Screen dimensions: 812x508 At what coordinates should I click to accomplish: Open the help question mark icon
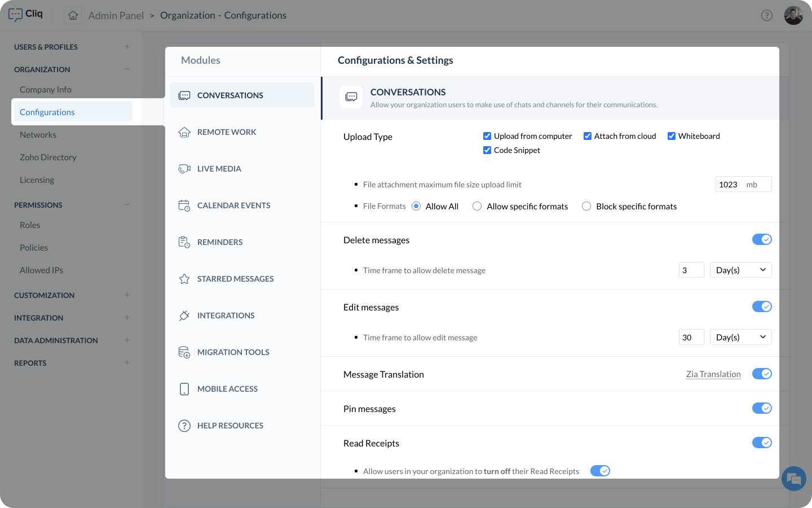(x=766, y=16)
